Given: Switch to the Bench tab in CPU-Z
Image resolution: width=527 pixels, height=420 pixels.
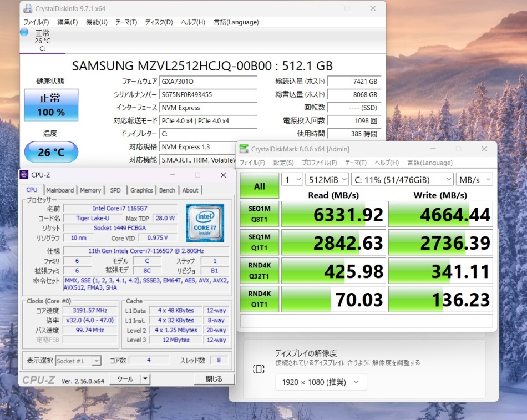Looking at the screenshot, I should click(167, 190).
